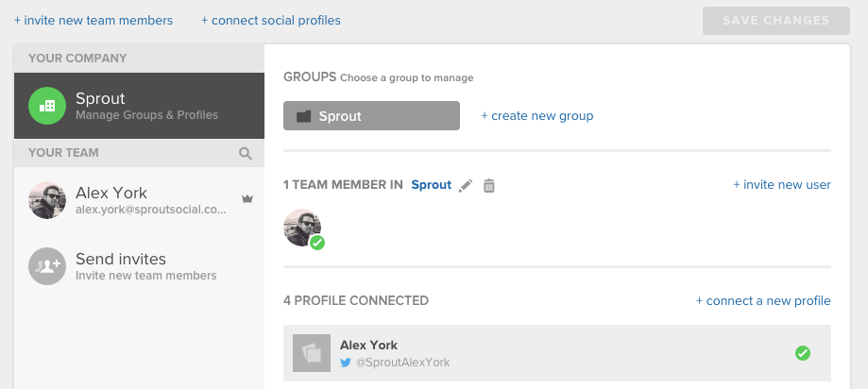The image size is (868, 389).
Task: Click the pencil edit icon next to Sprout
Action: pyautogui.click(x=466, y=185)
